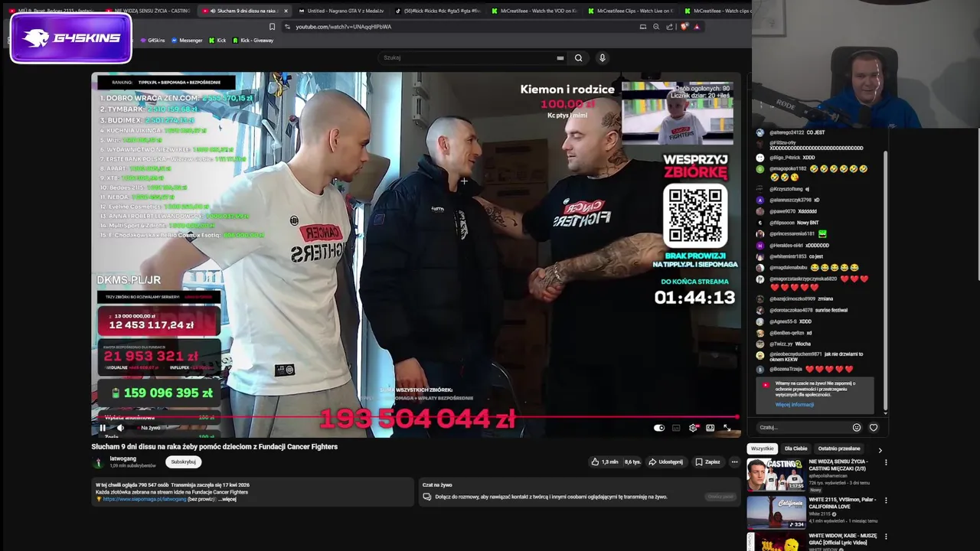Click the browser address bar URL
The width and height of the screenshot is (980, 551).
pyautogui.click(x=343, y=27)
